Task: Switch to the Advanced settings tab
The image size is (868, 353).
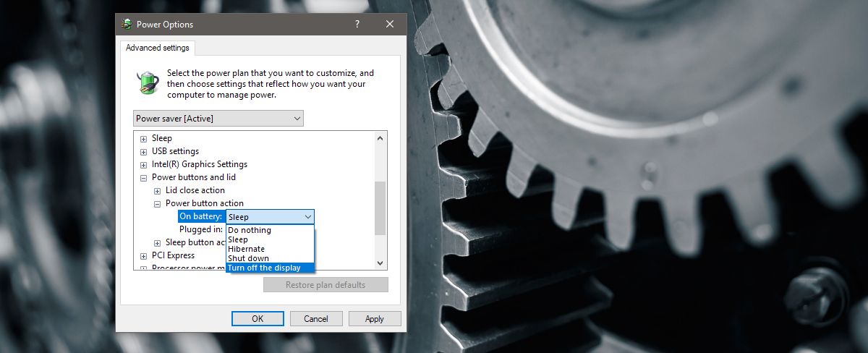Action: coord(158,48)
